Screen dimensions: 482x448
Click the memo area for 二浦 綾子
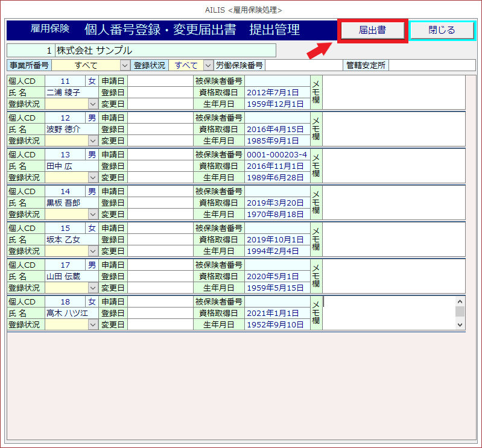(x=393, y=92)
